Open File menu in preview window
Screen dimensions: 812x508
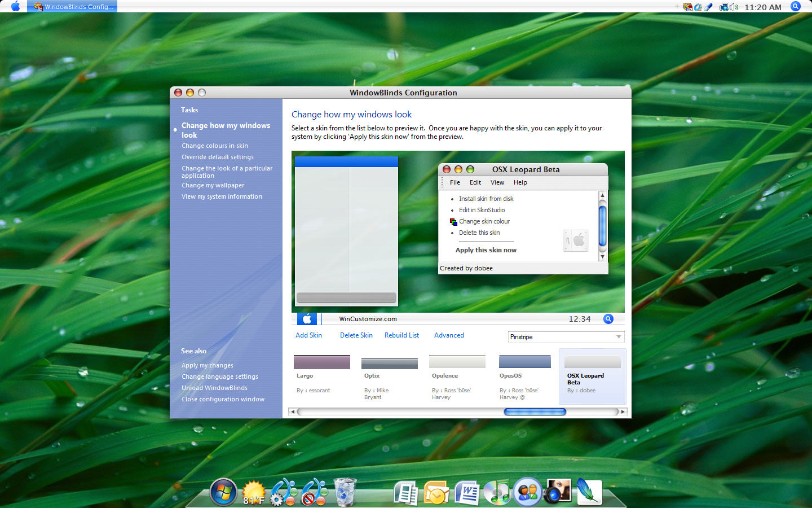coord(455,182)
